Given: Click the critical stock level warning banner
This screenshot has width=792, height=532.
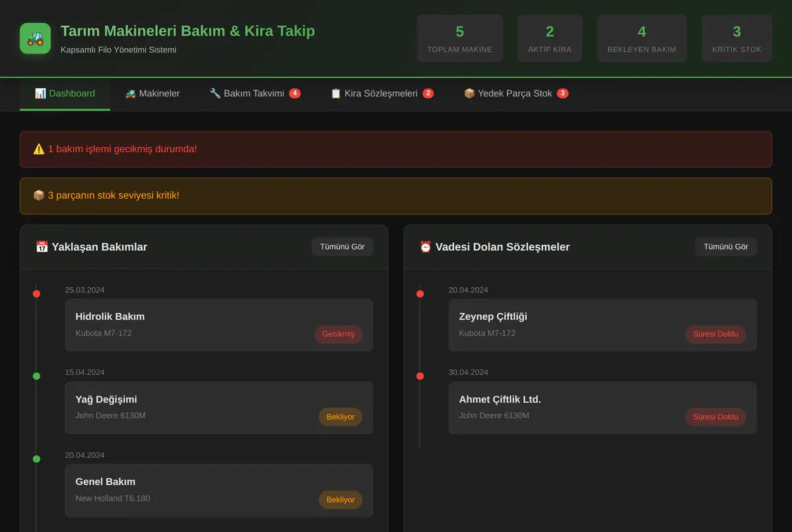Looking at the screenshot, I should tap(396, 196).
